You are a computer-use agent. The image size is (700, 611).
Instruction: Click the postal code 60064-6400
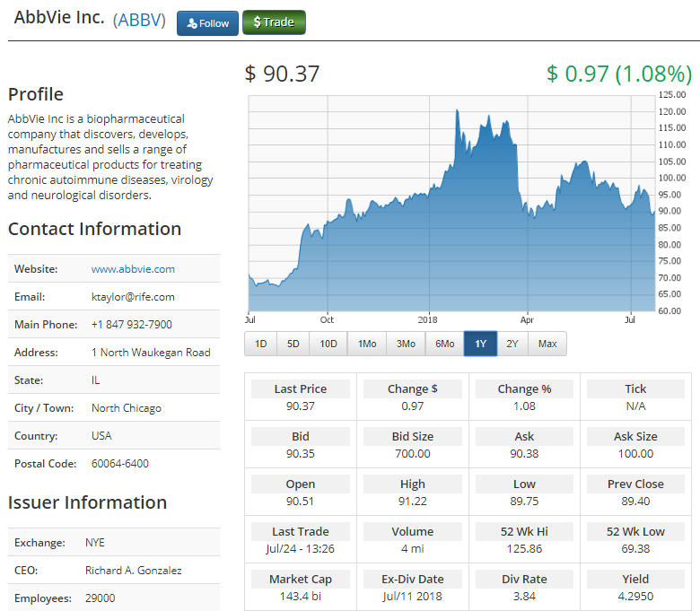click(x=120, y=464)
